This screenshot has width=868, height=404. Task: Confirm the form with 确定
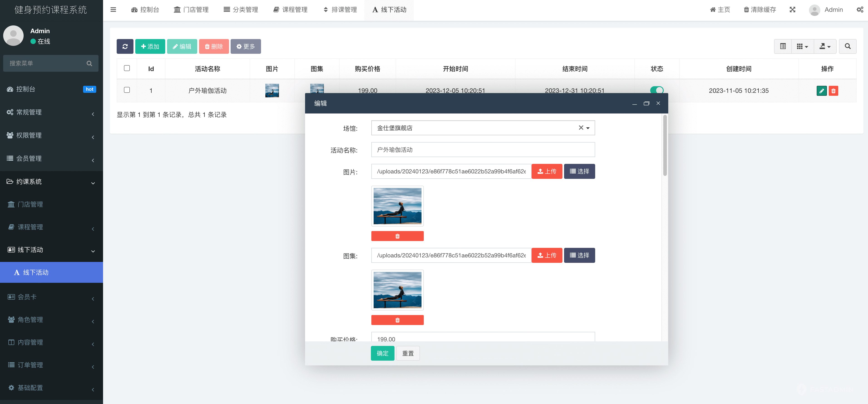[382, 353]
